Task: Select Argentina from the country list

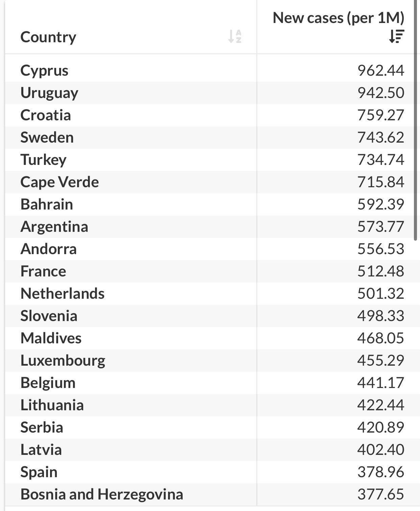Action: (54, 226)
